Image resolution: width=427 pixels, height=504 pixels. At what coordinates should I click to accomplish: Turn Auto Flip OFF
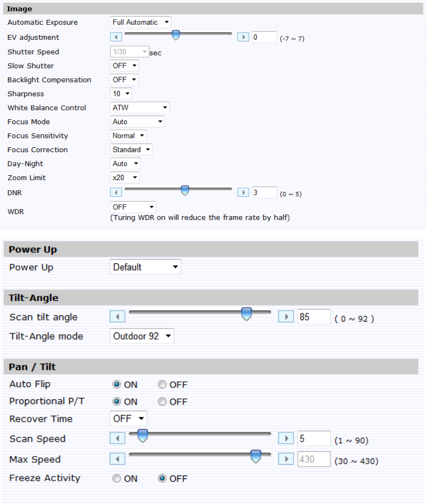[162, 385]
